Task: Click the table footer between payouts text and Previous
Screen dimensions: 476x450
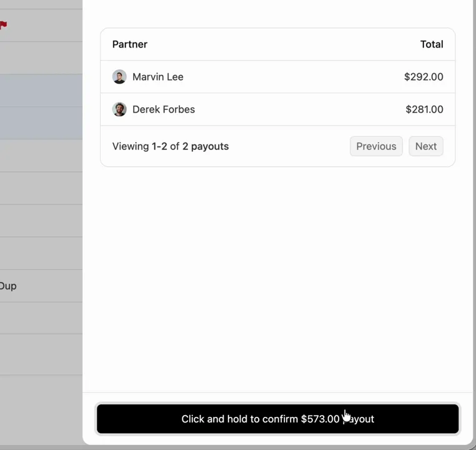Action: coord(289,146)
